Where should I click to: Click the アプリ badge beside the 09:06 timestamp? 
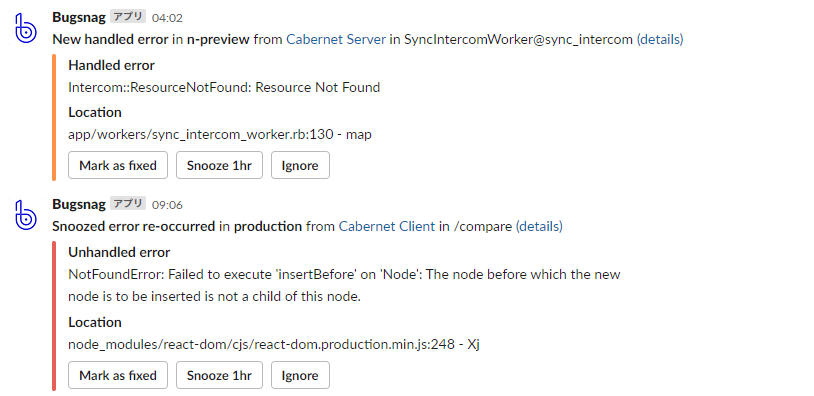128,204
